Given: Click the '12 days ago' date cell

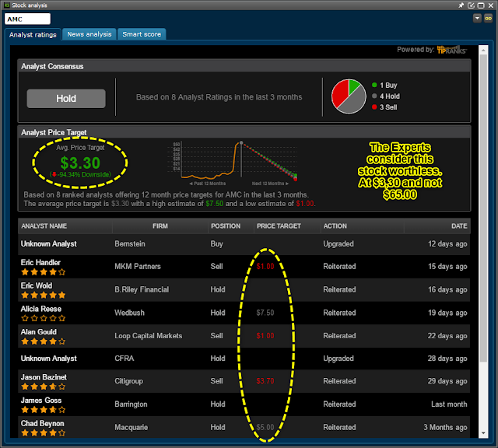Looking at the screenshot, I should [447, 244].
